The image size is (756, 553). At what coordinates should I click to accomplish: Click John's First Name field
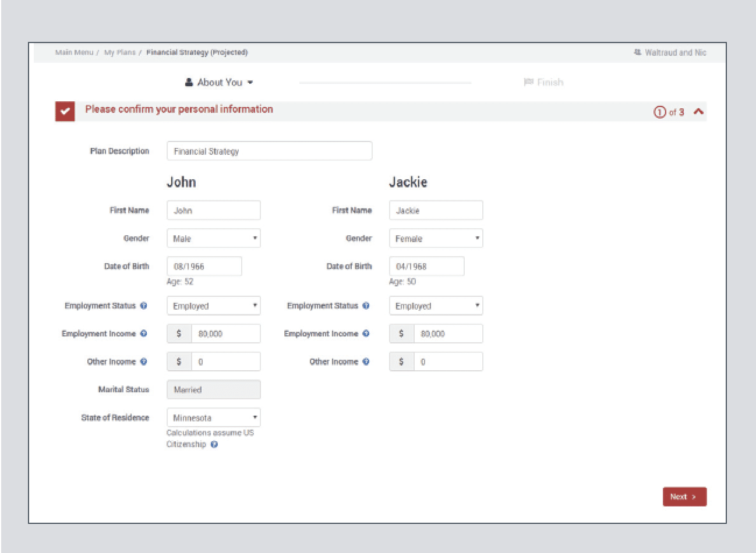click(x=213, y=210)
